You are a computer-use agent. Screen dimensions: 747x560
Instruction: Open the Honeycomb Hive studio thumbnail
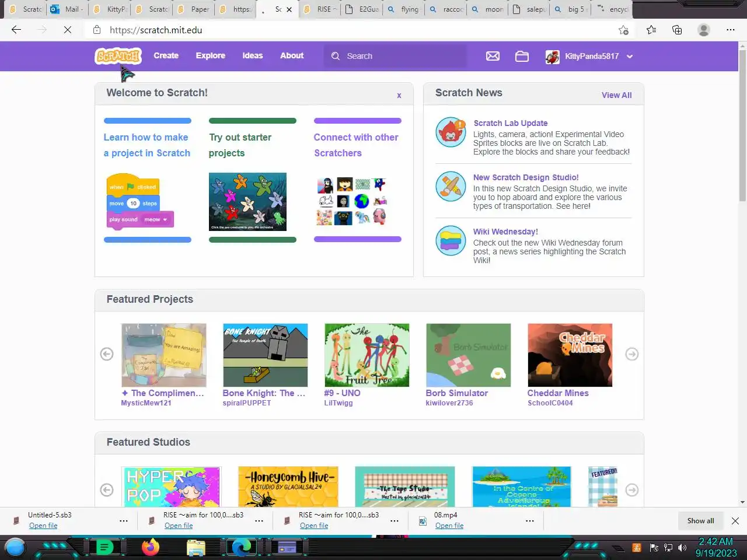pyautogui.click(x=288, y=487)
